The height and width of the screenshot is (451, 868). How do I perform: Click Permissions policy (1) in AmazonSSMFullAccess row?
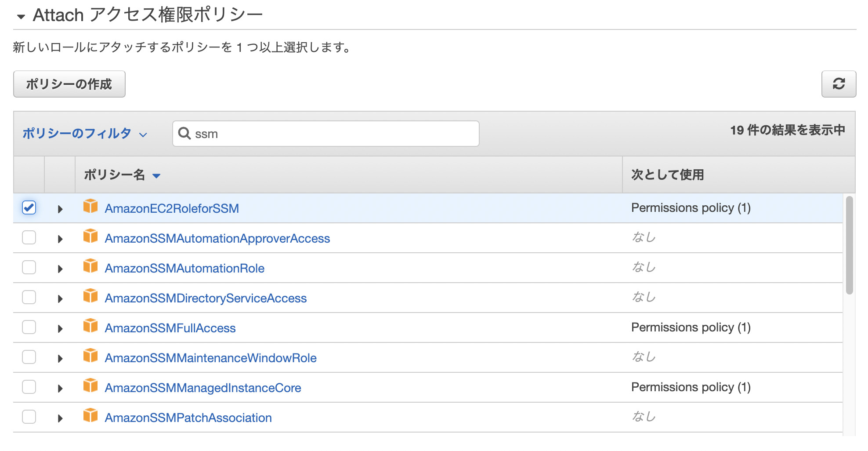(x=691, y=327)
